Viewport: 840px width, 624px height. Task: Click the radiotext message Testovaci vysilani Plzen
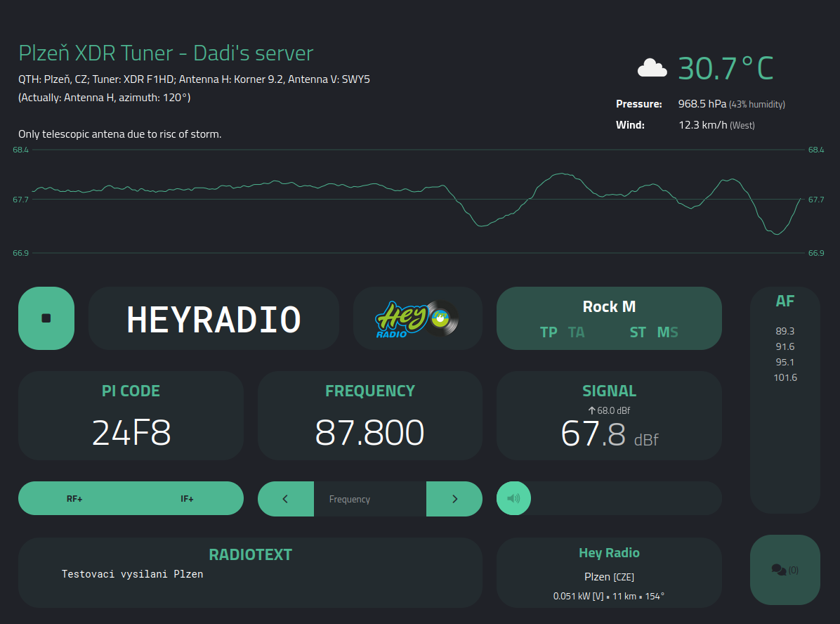tap(132, 574)
